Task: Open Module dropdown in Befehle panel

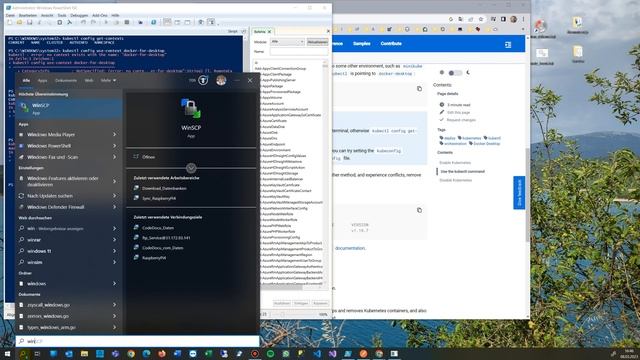Action: [x=287, y=42]
